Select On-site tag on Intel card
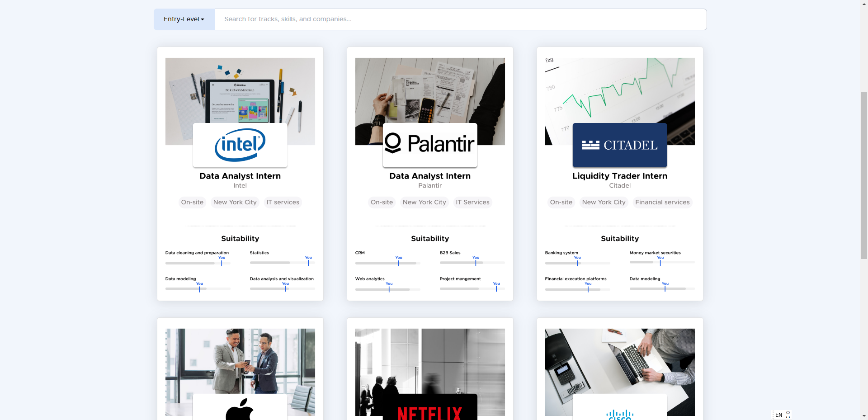 click(x=192, y=202)
